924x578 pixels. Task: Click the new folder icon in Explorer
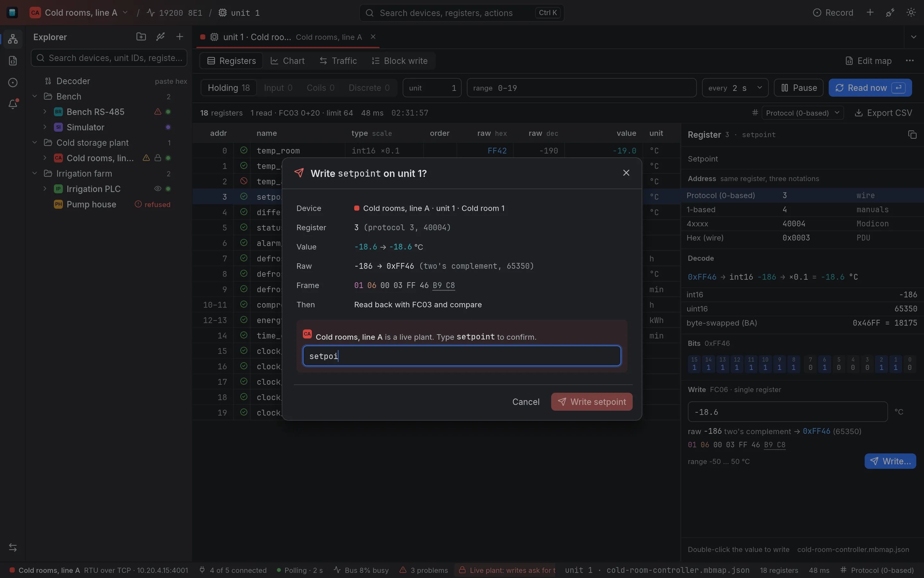(141, 37)
